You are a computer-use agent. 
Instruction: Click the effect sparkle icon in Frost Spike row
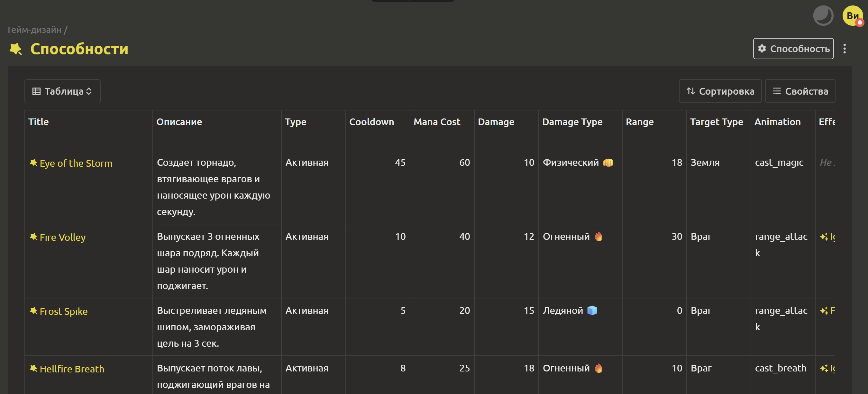pos(824,311)
